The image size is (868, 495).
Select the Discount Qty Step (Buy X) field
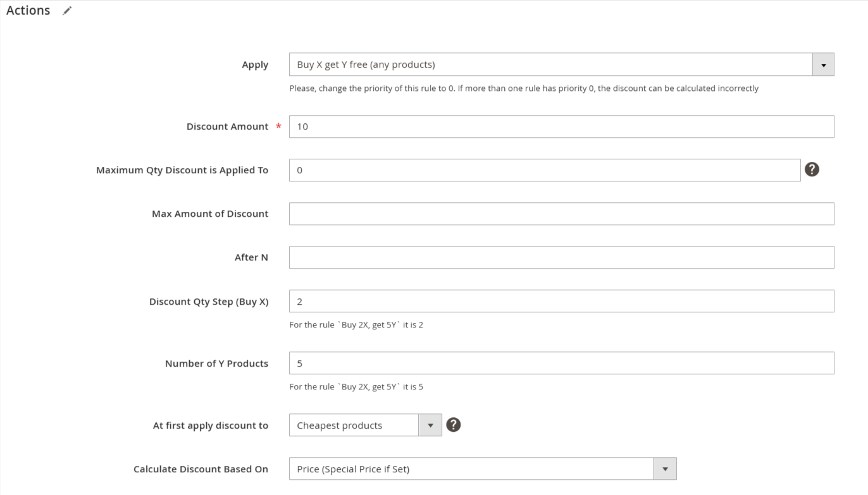click(x=562, y=301)
